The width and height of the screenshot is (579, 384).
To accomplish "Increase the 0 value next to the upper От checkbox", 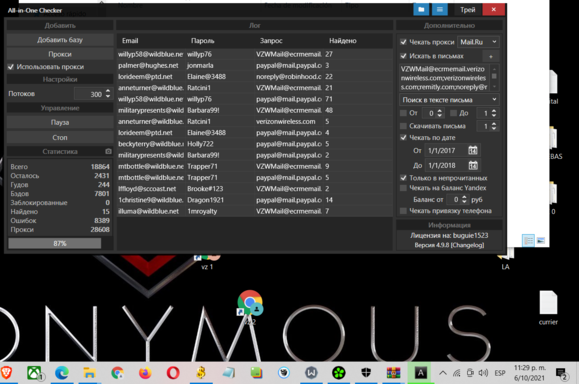I will tap(440, 111).
